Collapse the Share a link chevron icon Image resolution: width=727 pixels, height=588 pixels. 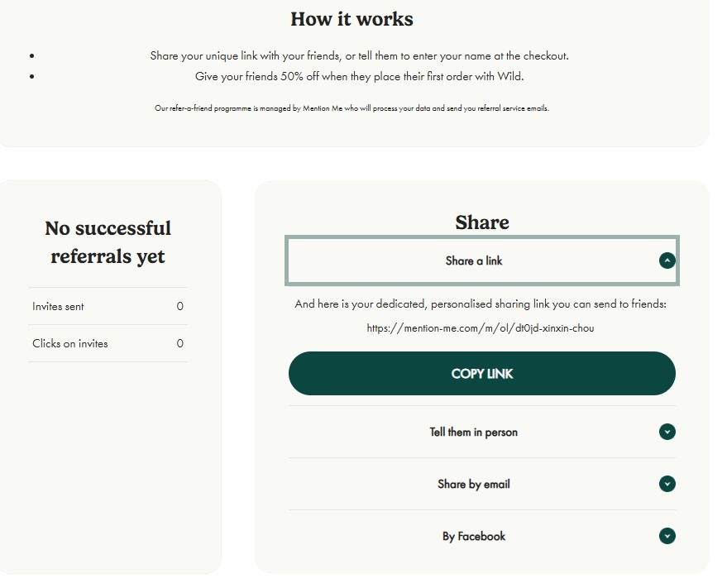click(667, 261)
